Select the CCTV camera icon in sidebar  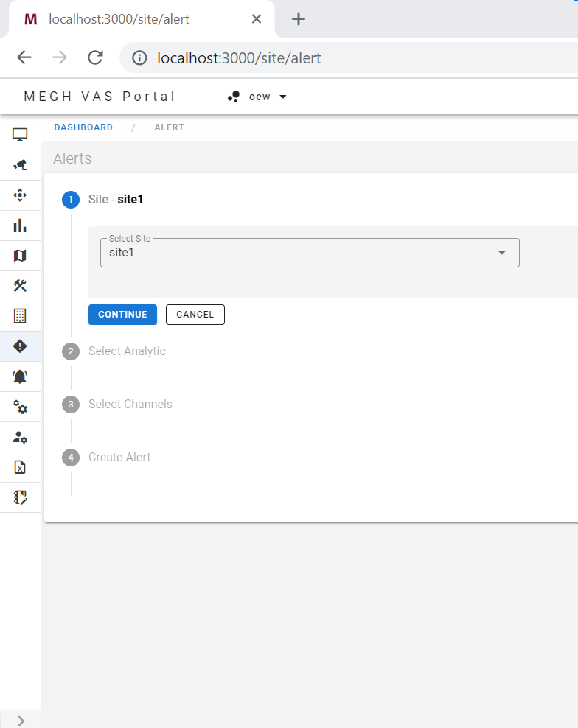[x=20, y=164]
